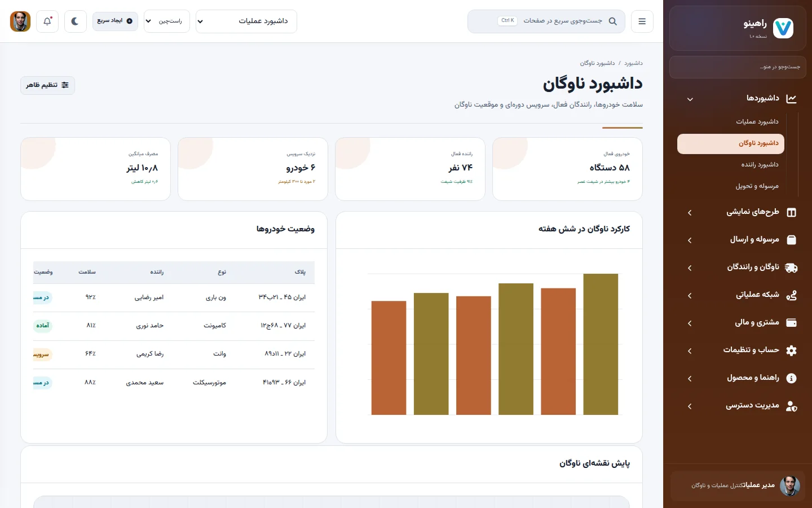Open the راست‌چین direction dropdown
The width and height of the screenshot is (812, 508).
click(167, 21)
